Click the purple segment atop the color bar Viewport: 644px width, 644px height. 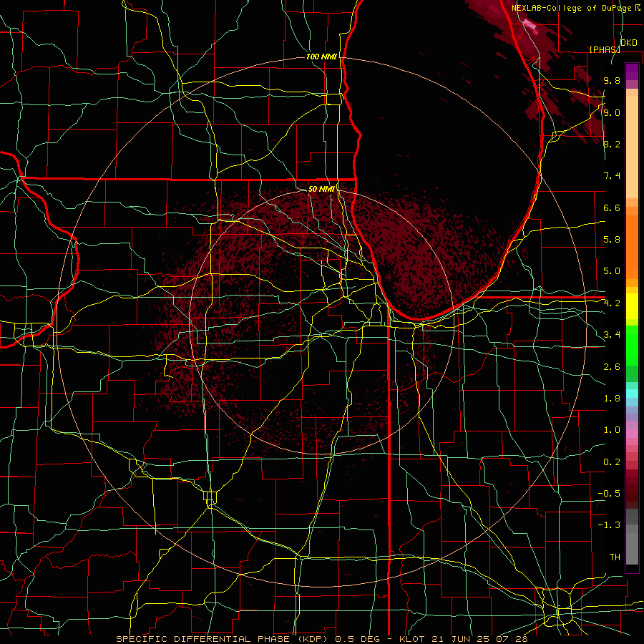tap(632, 72)
